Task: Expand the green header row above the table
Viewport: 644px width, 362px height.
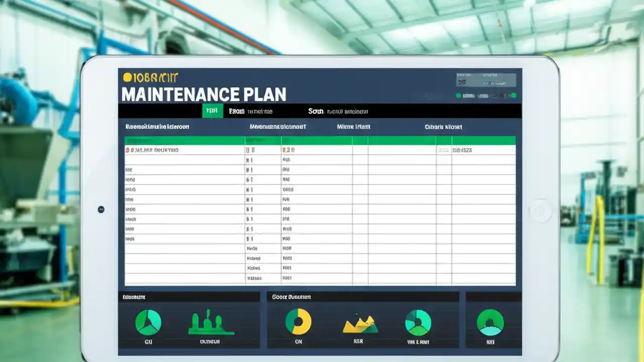Action: [x=318, y=140]
